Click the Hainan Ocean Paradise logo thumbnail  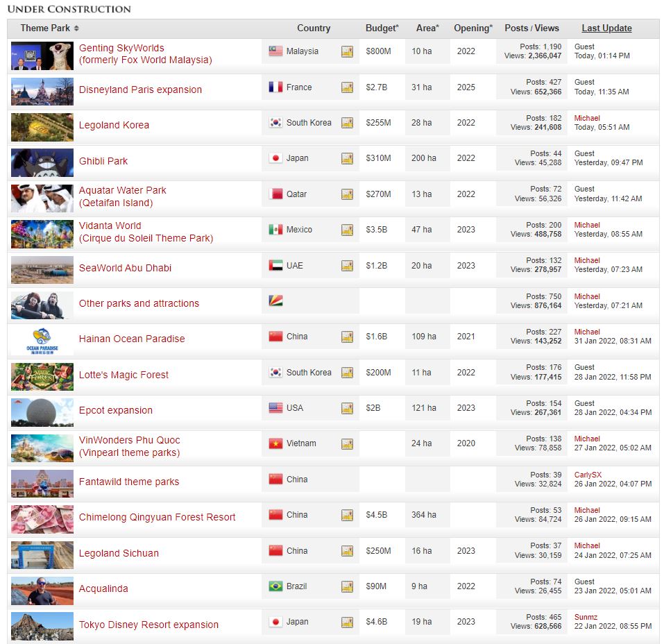(42, 341)
